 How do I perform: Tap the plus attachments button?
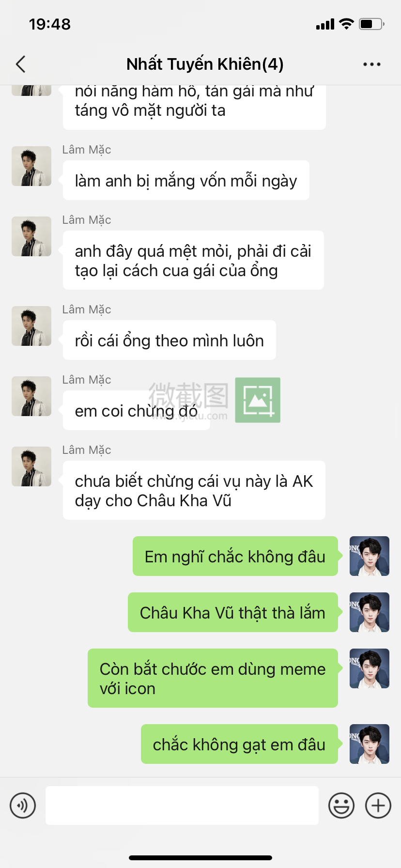click(x=378, y=806)
